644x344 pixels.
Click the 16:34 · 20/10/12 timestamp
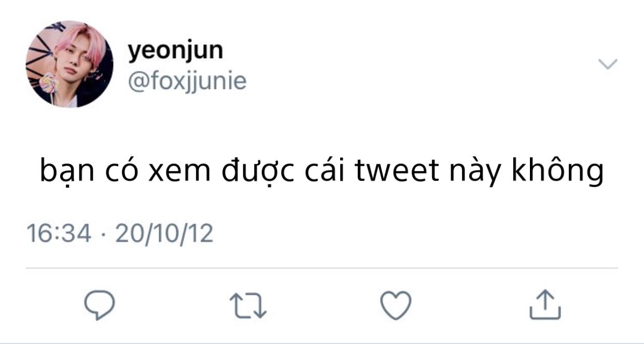tap(120, 234)
